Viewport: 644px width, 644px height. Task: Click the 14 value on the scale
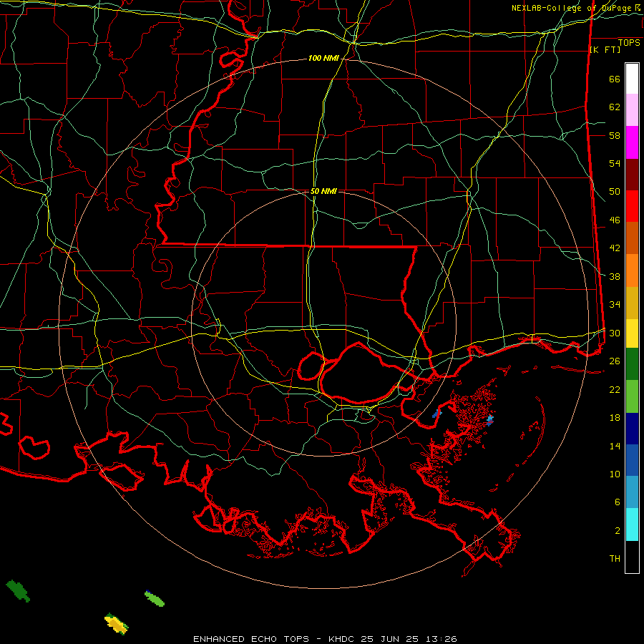[x=615, y=446]
